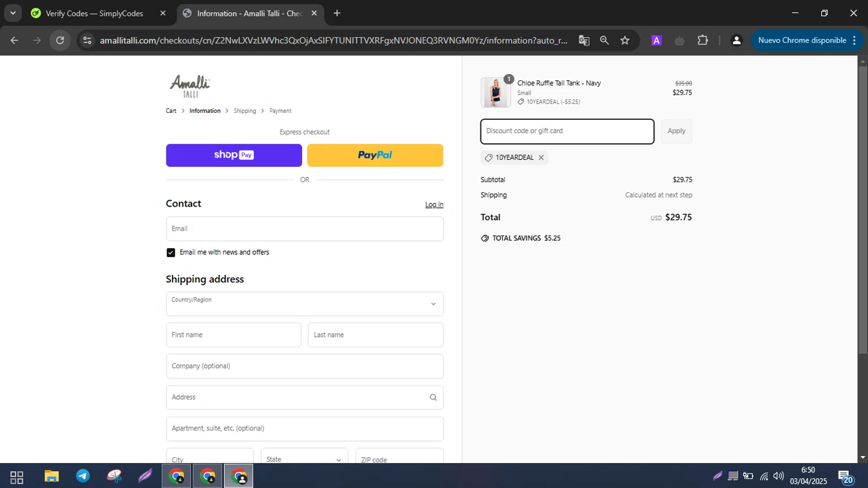Open the notification center
This screenshot has width=868, height=488.
tap(847, 477)
